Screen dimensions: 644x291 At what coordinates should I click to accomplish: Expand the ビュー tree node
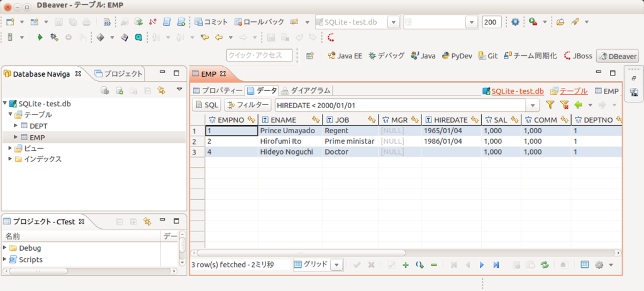[x=10, y=148]
